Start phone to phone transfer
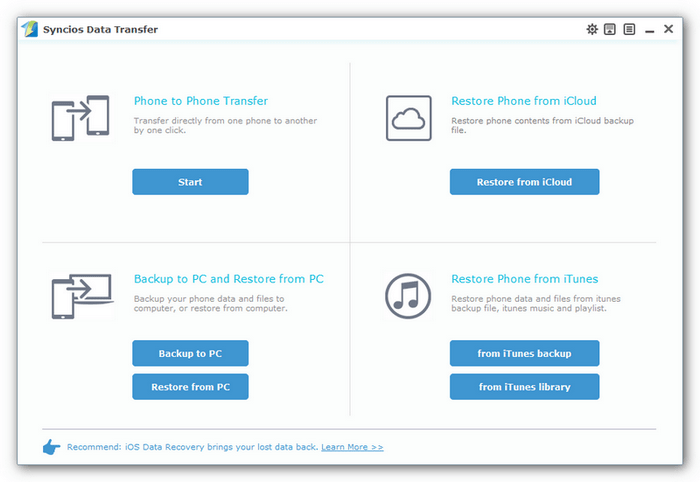This screenshot has width=700, height=482. 190,182
